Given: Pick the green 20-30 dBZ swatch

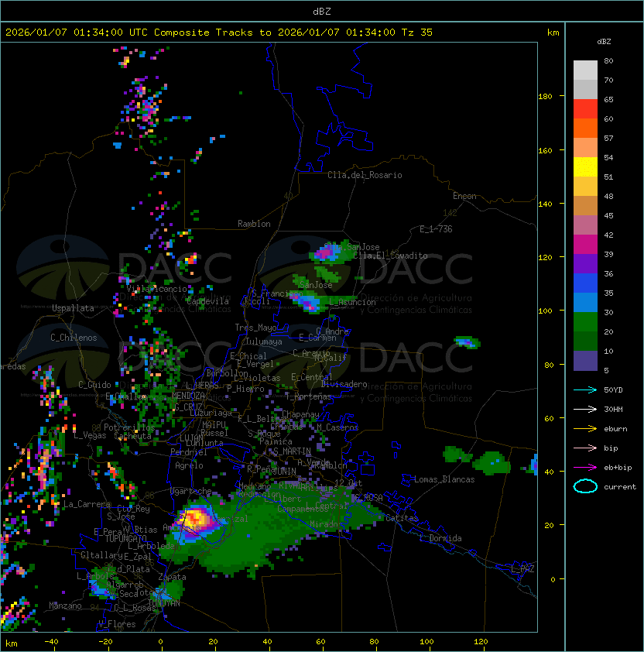Looking at the screenshot, I should coord(585,322).
